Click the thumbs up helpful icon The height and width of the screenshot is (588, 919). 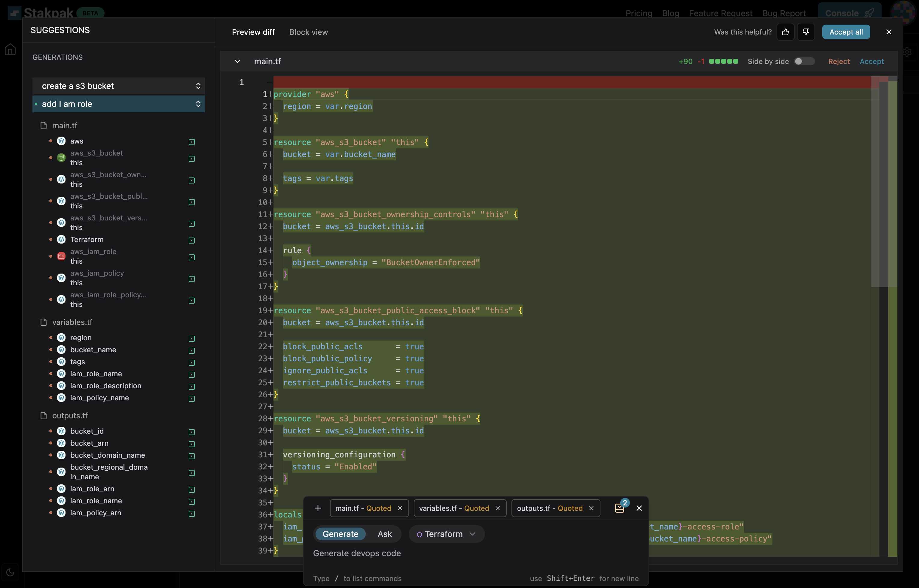tap(785, 32)
